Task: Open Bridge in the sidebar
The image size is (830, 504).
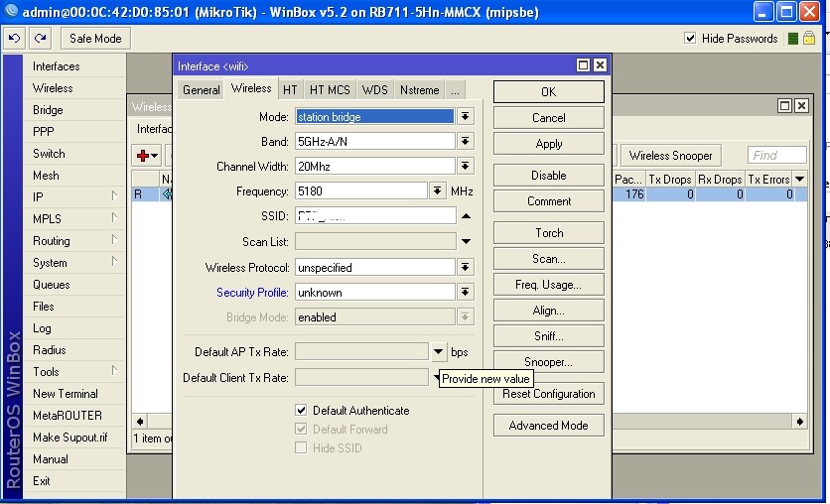Action: [74, 109]
